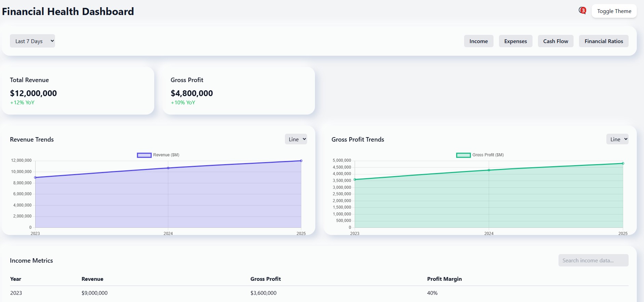Open Revenue Trends chart type dropdown
This screenshot has width=644, height=302.
pos(296,139)
